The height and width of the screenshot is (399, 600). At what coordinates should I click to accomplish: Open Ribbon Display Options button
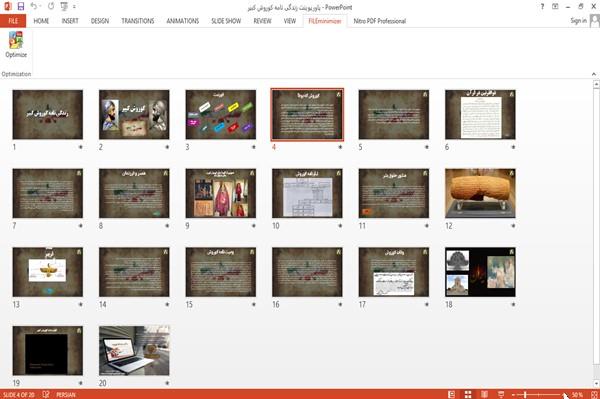[555, 7]
